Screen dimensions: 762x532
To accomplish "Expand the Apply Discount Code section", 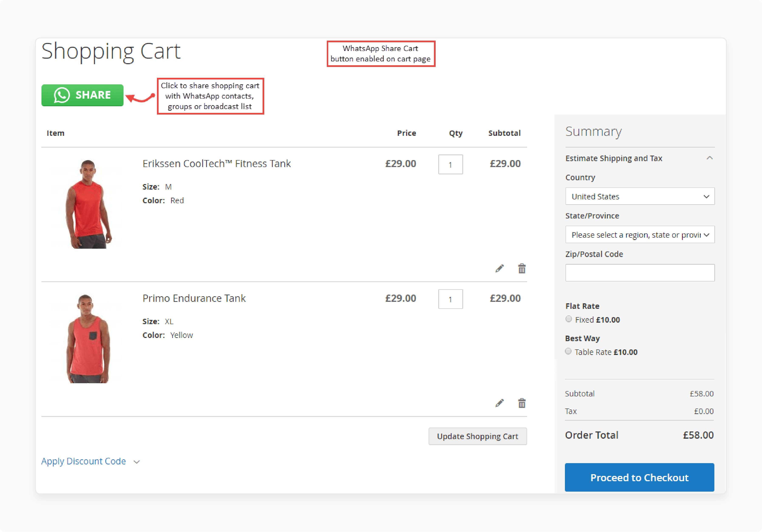I will 91,461.
